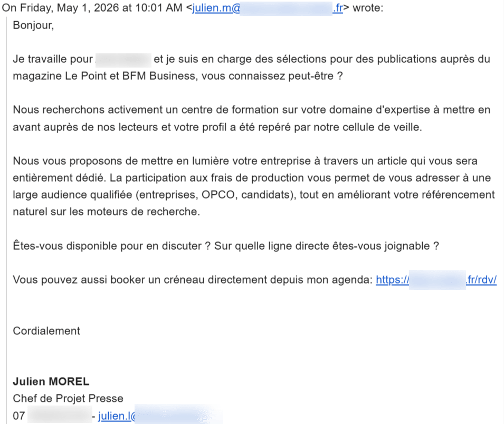Click the blurred phone number after "07"
Viewport: 504px width, 424px height.
point(60,416)
